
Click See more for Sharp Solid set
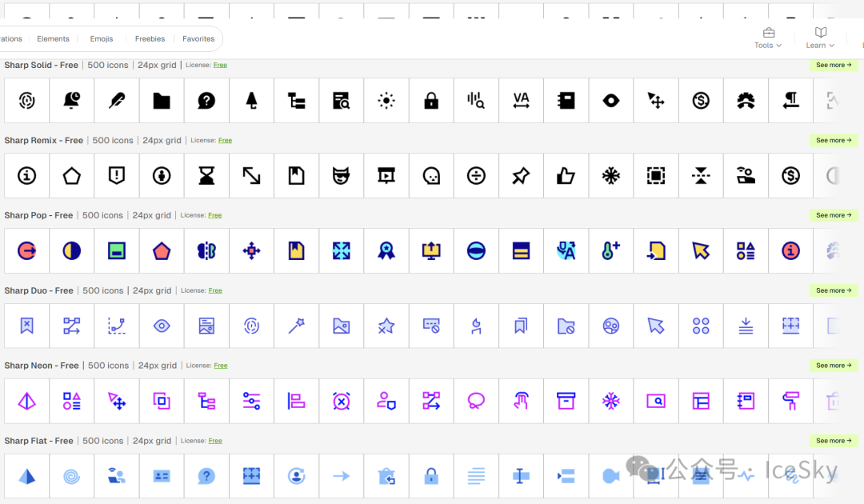834,65
